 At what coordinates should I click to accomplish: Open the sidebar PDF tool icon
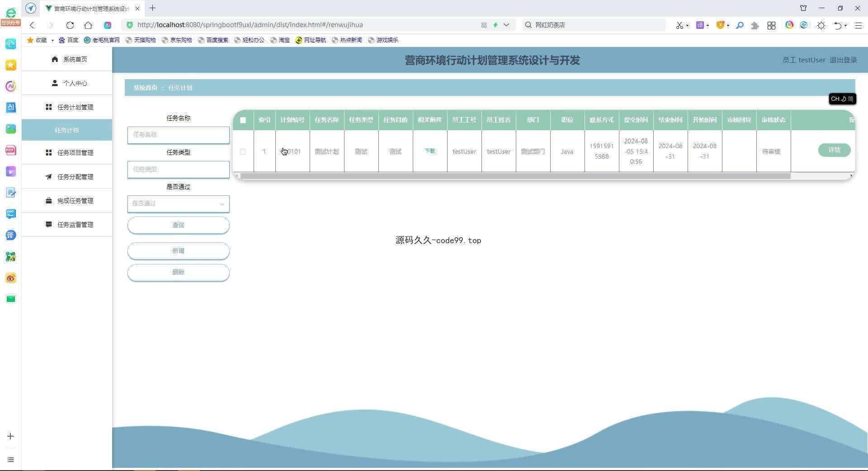point(11,150)
